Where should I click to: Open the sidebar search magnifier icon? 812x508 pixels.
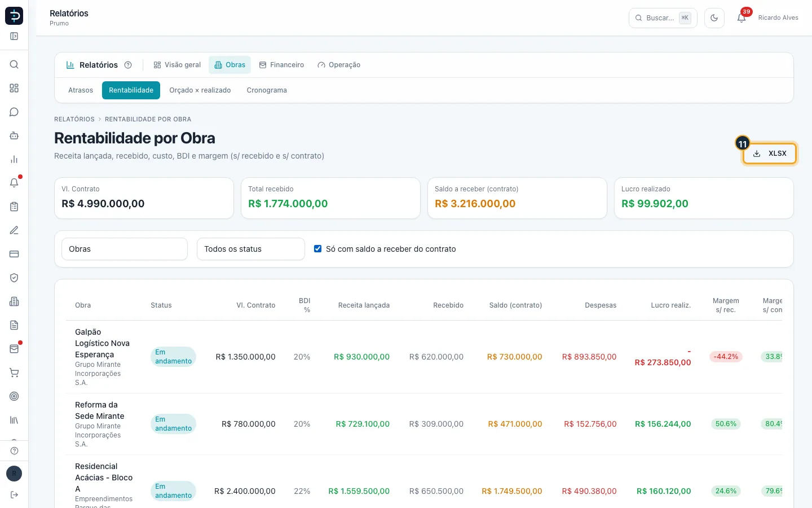click(x=14, y=64)
